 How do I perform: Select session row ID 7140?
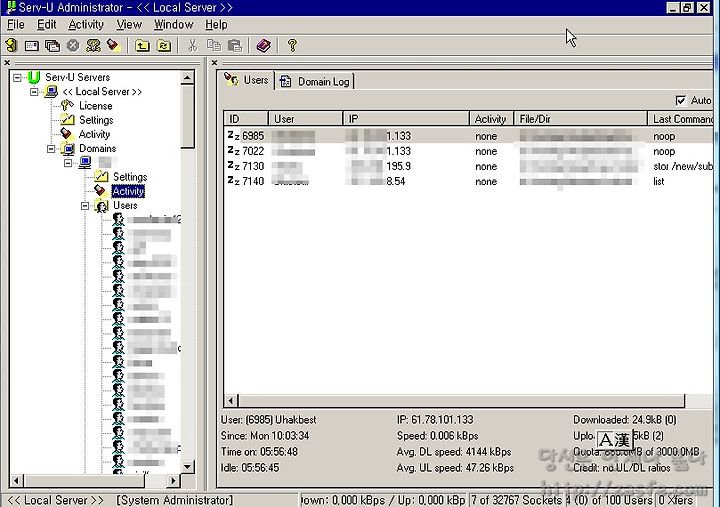[468, 181]
